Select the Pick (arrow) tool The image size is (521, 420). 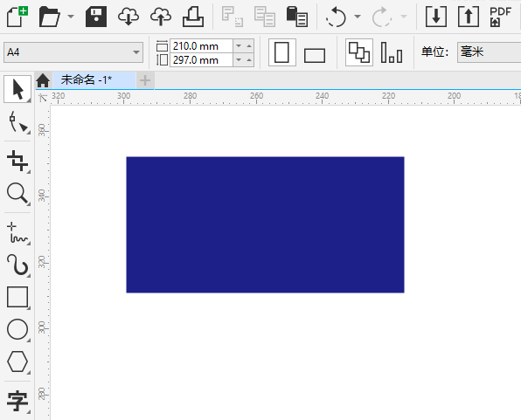tap(17, 89)
